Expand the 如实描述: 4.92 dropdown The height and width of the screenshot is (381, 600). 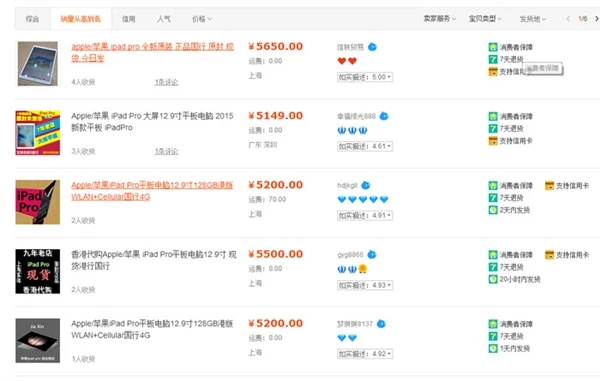365,354
